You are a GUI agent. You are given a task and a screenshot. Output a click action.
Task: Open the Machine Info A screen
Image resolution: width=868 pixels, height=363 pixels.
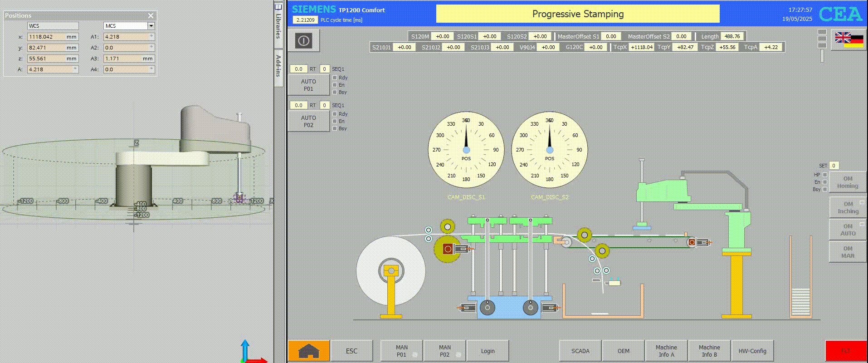(x=666, y=351)
